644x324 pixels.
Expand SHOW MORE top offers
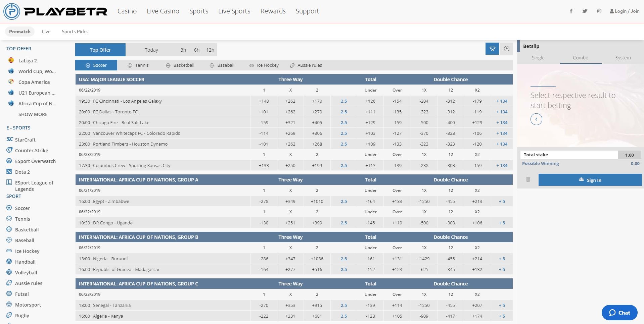33,114
